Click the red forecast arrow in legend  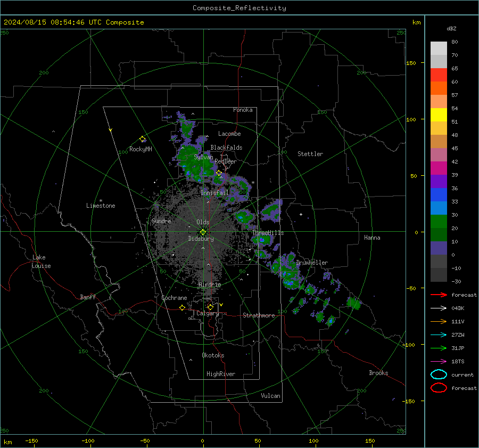point(439,295)
